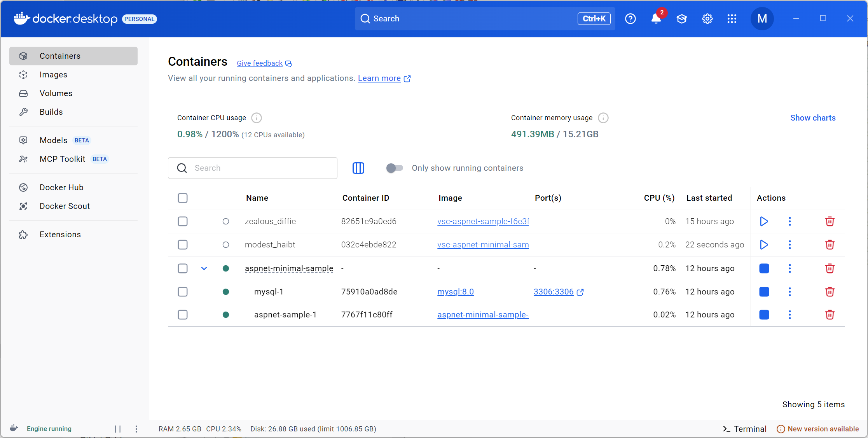Go to Images in sidebar
This screenshot has width=868, height=438.
[x=53, y=75]
